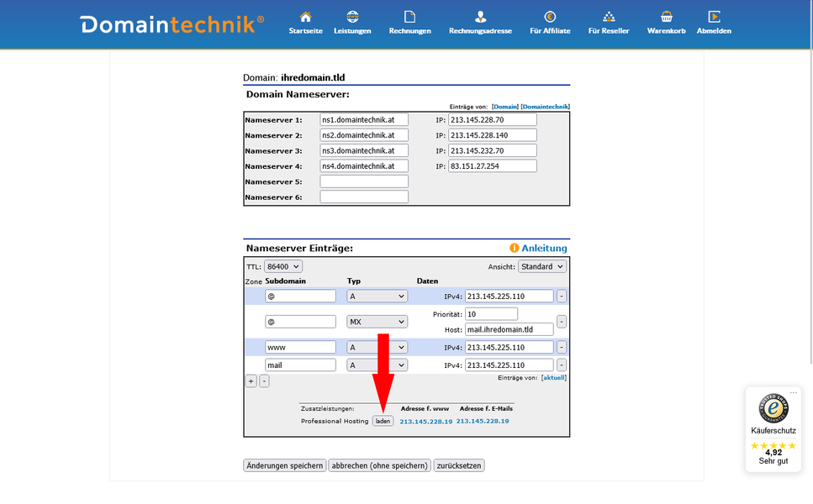Click the Für Affiliate euro icon
Image resolution: width=813 pixels, height=504 pixels.
click(550, 16)
